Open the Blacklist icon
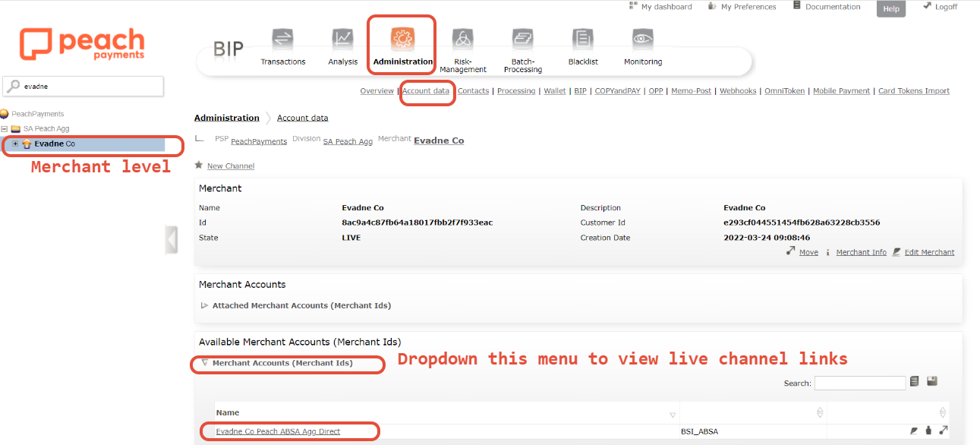 [583, 39]
